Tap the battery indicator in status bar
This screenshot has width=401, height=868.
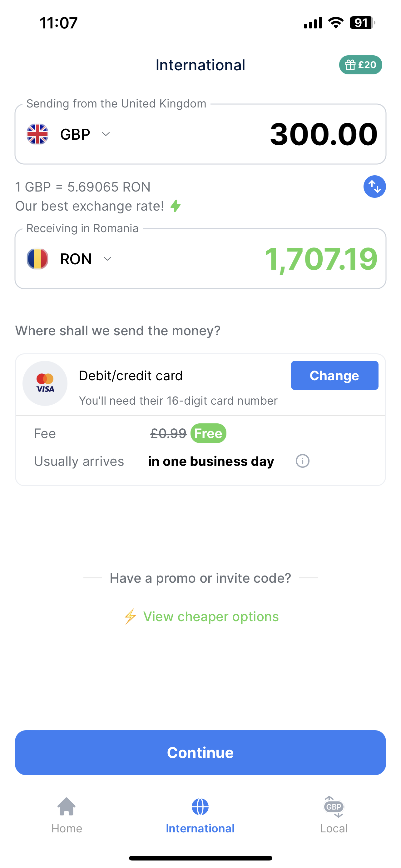tap(362, 23)
